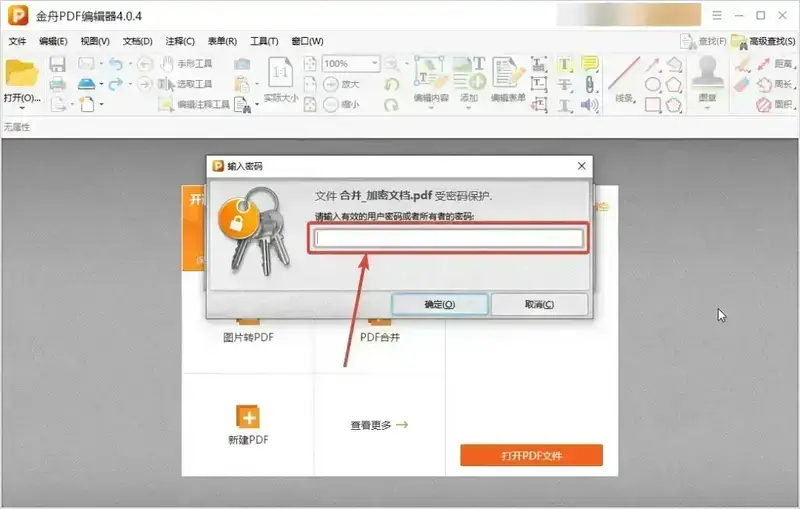Select the text highlight T icon
Viewport: 800px width, 509px height.
(x=564, y=64)
